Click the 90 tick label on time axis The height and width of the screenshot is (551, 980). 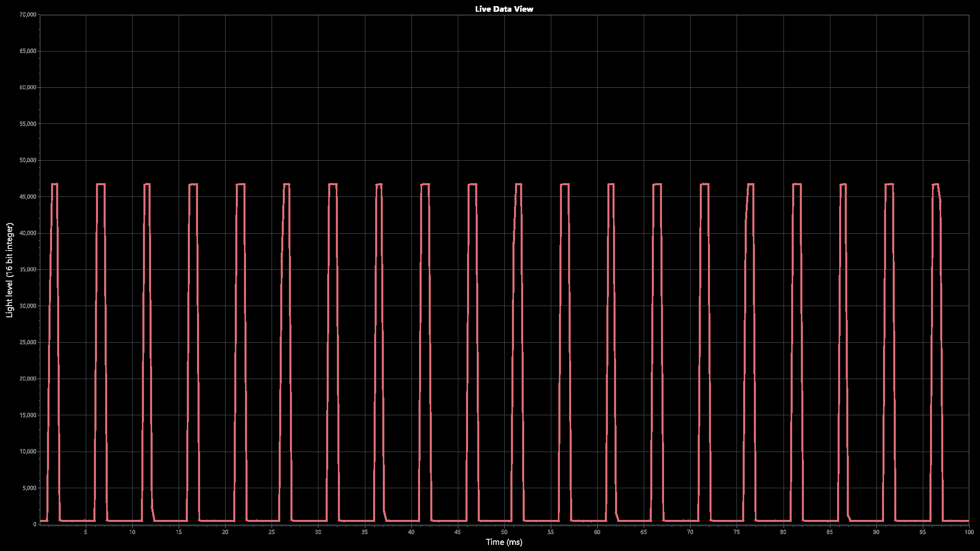point(875,532)
